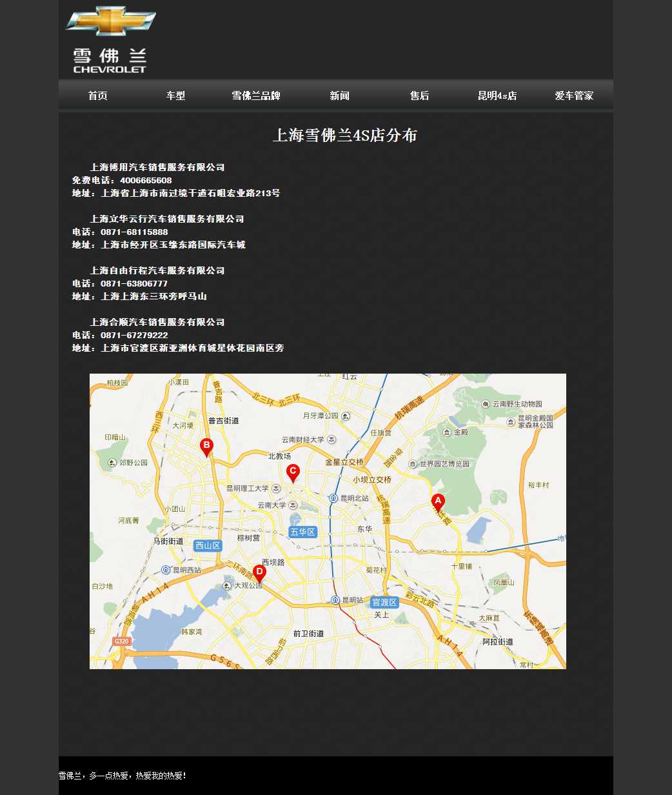672x795 pixels.
Task: Click the G320 highway badge
Action: coord(121,641)
